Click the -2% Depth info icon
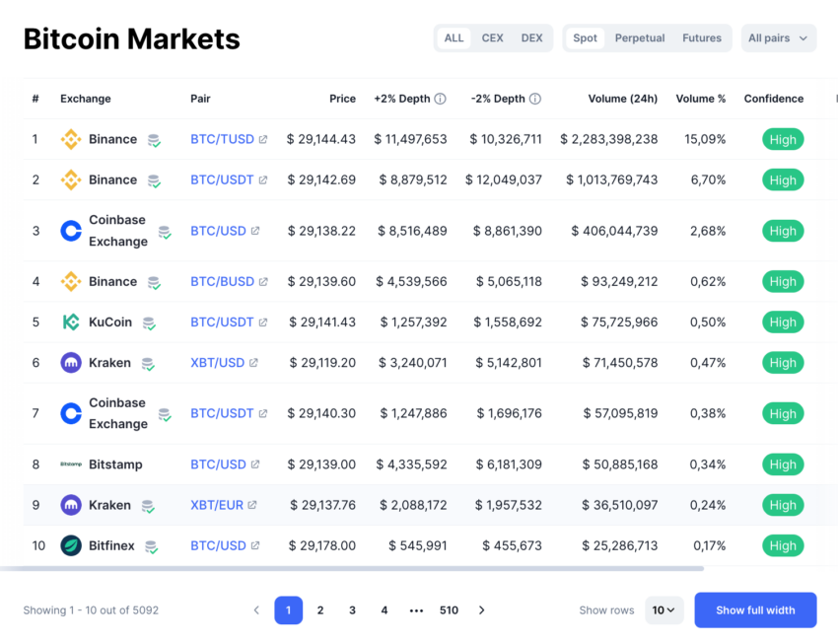Screen dimensions: 838x644 tap(535, 99)
